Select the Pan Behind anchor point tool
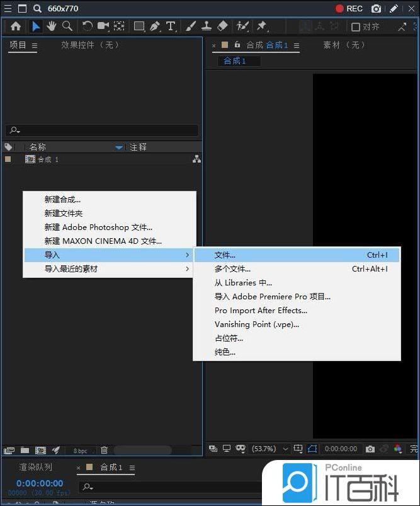The height and width of the screenshot is (506, 420). [119, 26]
